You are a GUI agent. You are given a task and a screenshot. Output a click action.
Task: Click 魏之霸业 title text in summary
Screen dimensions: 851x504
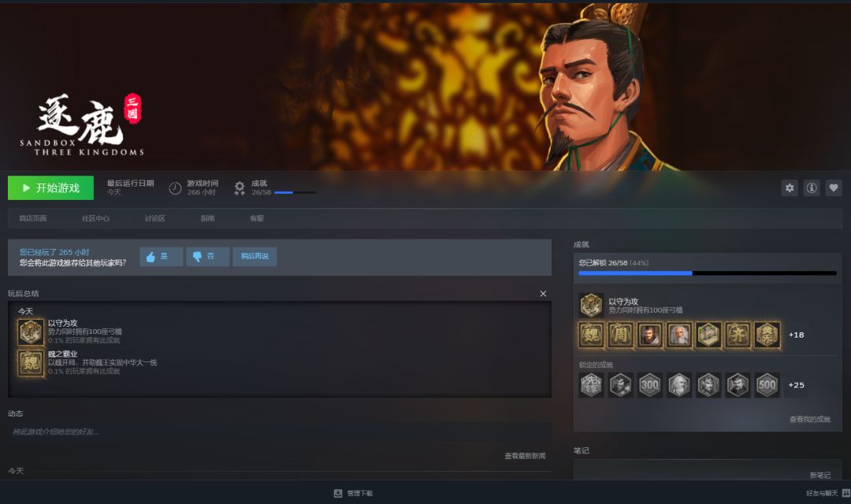pyautogui.click(x=62, y=354)
